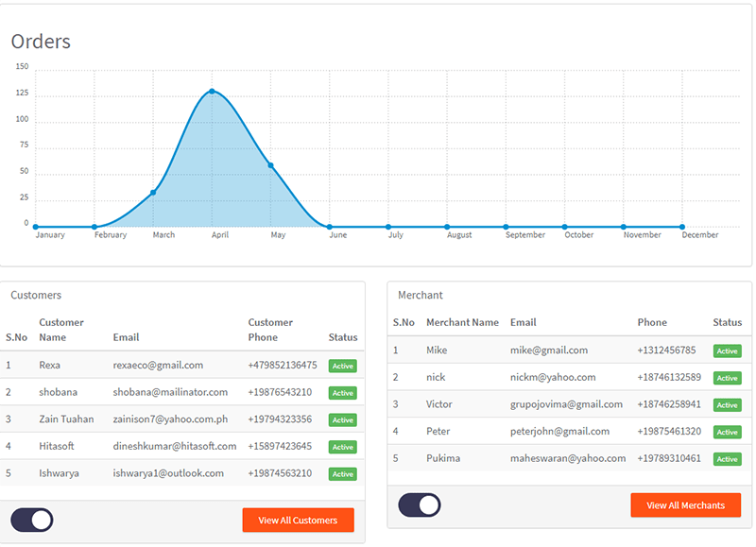The height and width of the screenshot is (547, 756).
Task: Click email shobana@mailinator.com
Action: point(170,392)
